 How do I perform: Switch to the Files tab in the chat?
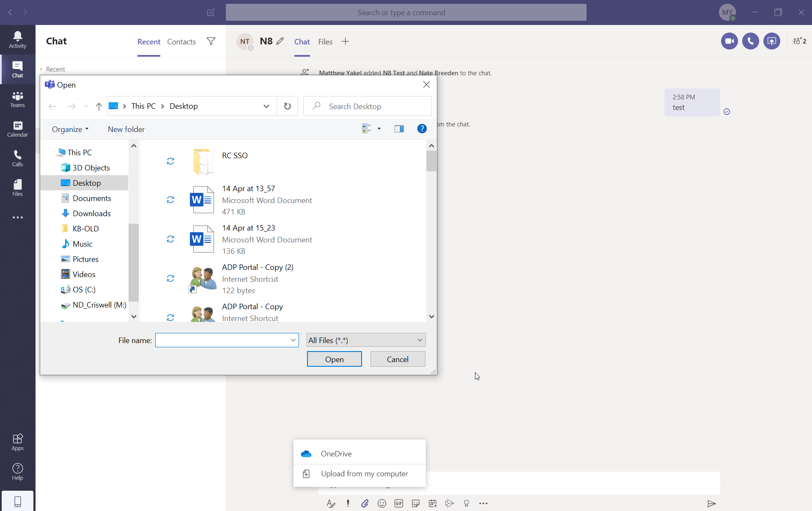[x=325, y=41]
